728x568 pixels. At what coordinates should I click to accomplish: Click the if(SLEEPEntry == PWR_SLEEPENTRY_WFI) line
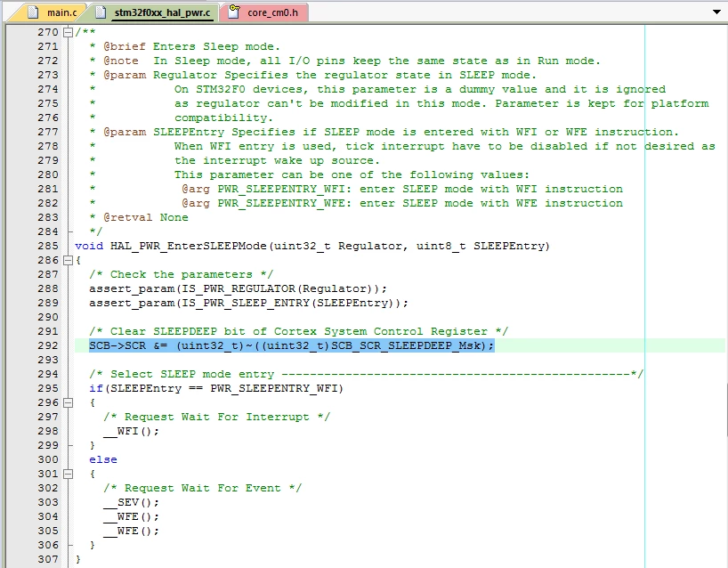click(x=216, y=388)
